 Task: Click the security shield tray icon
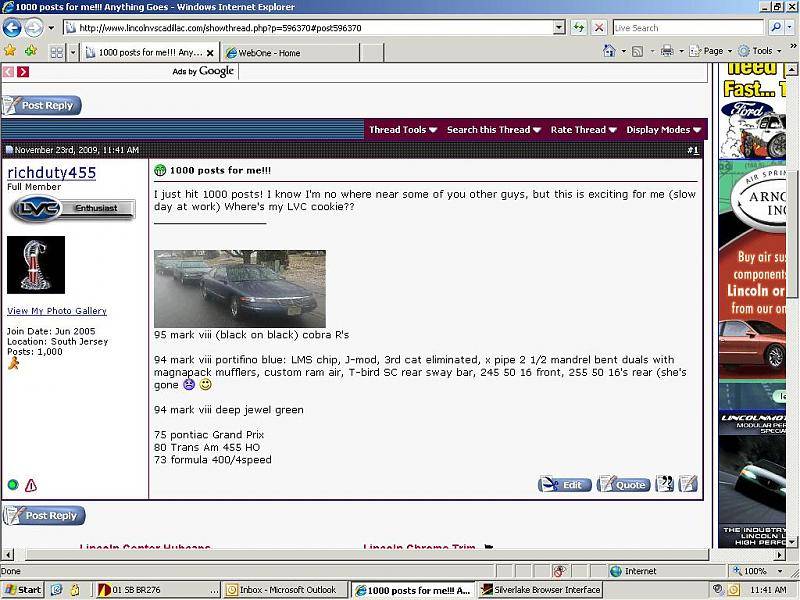[x=718, y=590]
